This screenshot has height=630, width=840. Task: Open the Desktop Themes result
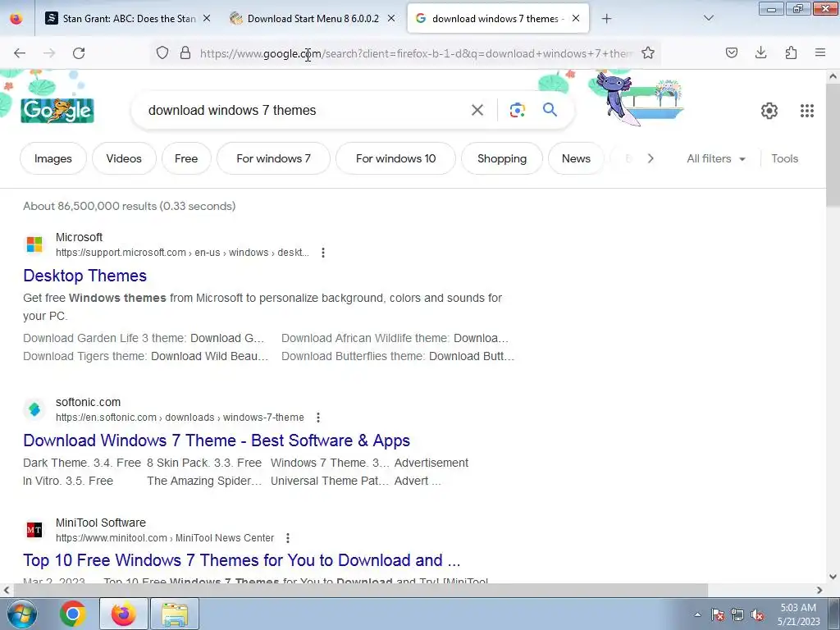[85, 276]
